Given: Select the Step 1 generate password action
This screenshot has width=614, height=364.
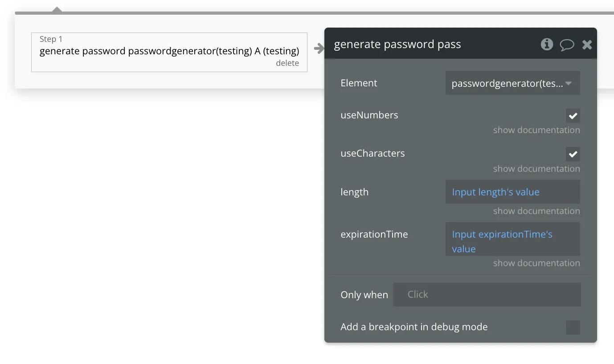Looking at the screenshot, I should click(x=169, y=51).
